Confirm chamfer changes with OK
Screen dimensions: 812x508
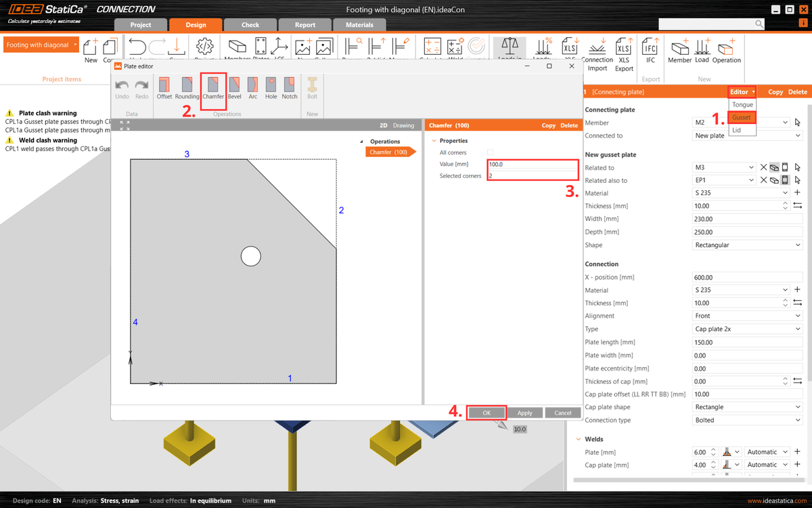point(487,412)
